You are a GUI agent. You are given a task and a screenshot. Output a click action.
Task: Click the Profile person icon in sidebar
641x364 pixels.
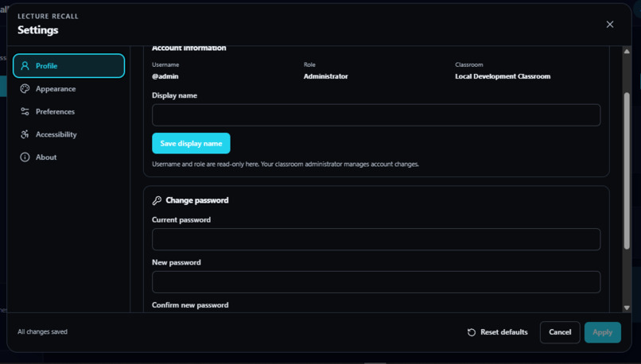click(25, 66)
